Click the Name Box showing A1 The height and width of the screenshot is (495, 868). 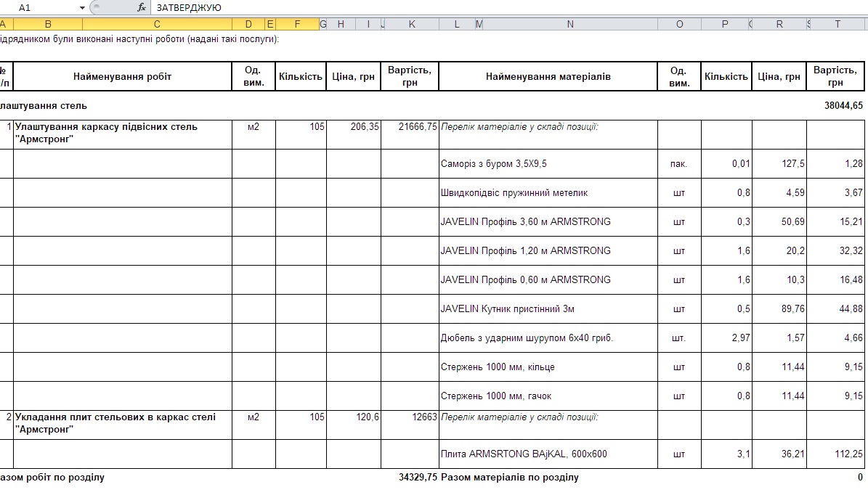44,7
